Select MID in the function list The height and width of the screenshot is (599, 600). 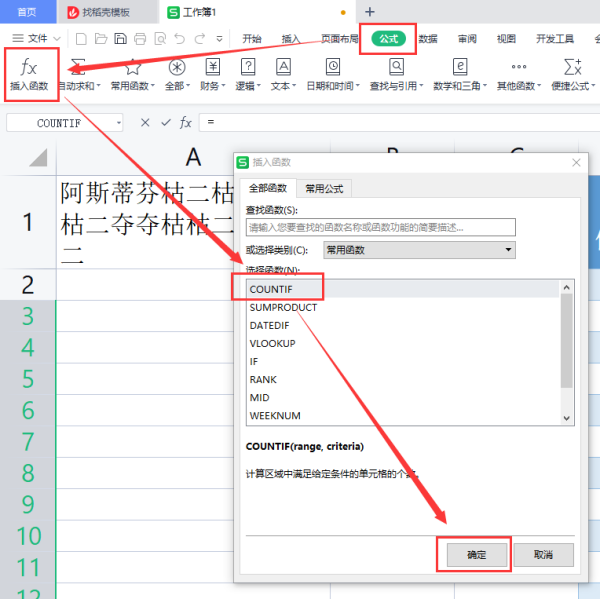[403, 397]
